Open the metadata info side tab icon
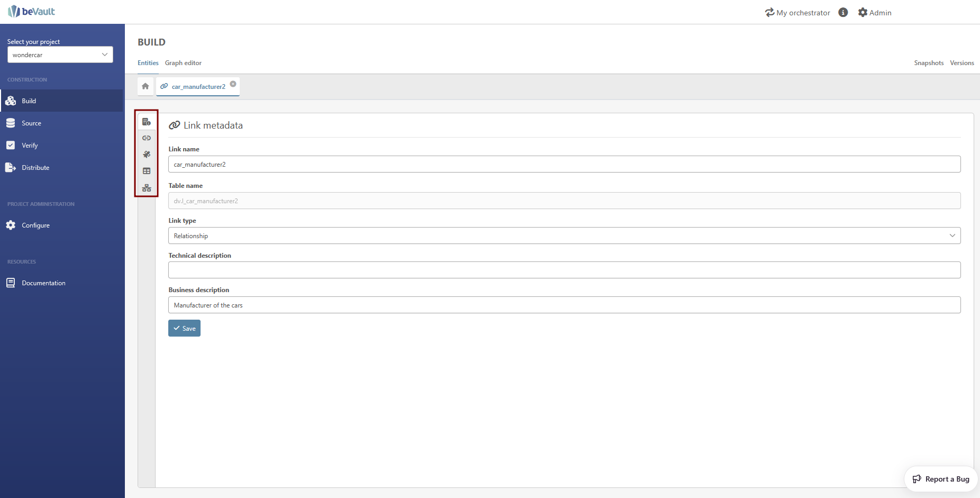 tap(147, 122)
